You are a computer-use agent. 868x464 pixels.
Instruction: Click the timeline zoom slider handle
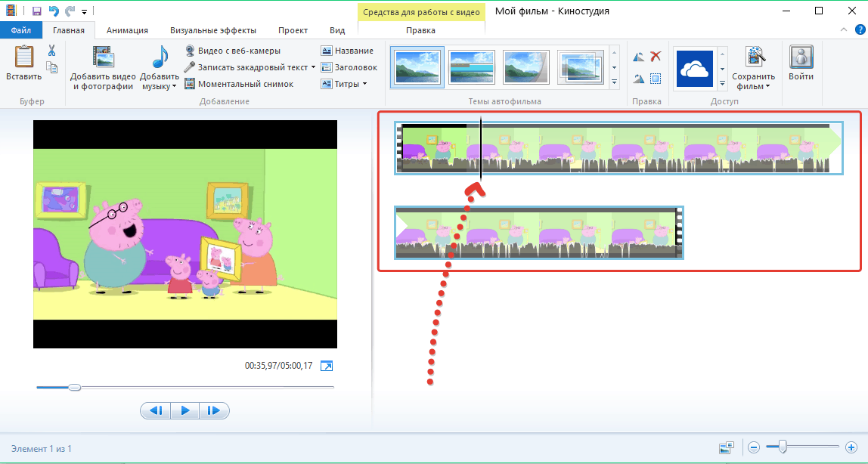click(x=783, y=447)
